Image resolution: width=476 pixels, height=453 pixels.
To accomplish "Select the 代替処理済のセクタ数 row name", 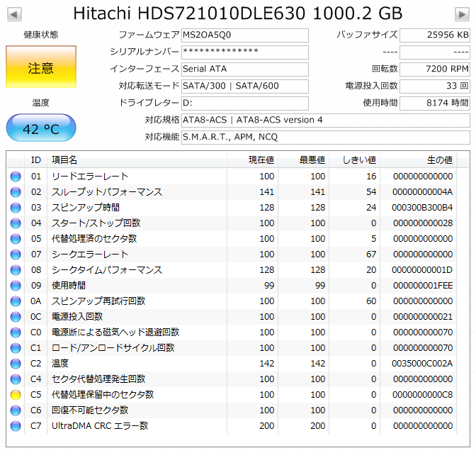I will 94,239.
